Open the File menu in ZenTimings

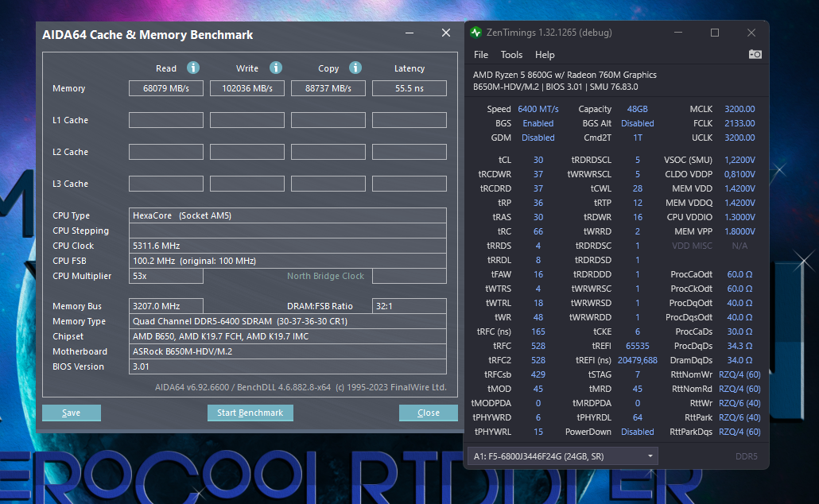[x=481, y=55]
